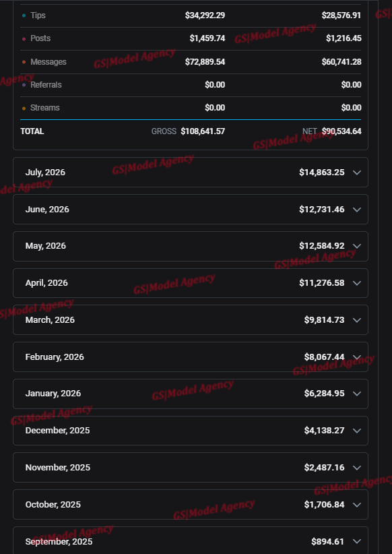Click the July, 2026 amount $14,863.25

(x=322, y=172)
